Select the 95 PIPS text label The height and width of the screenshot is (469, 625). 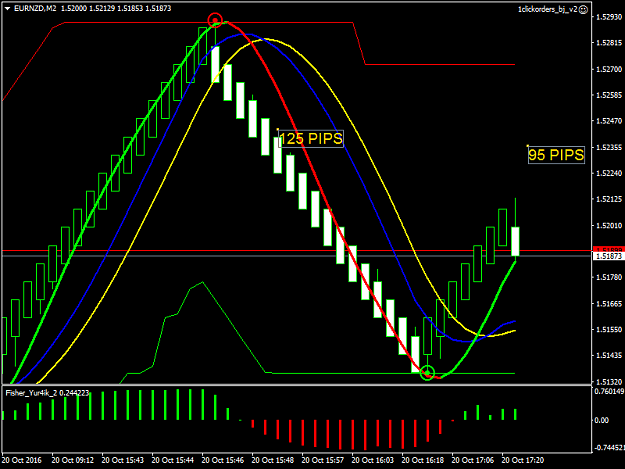click(x=556, y=155)
